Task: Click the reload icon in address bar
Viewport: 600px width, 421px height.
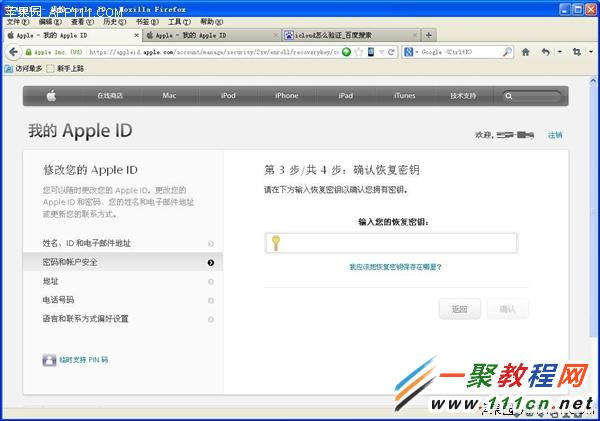Action: coord(391,52)
